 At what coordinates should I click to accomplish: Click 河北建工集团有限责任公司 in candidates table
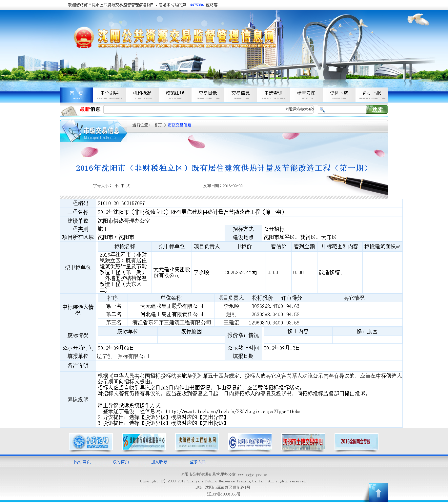(172, 314)
